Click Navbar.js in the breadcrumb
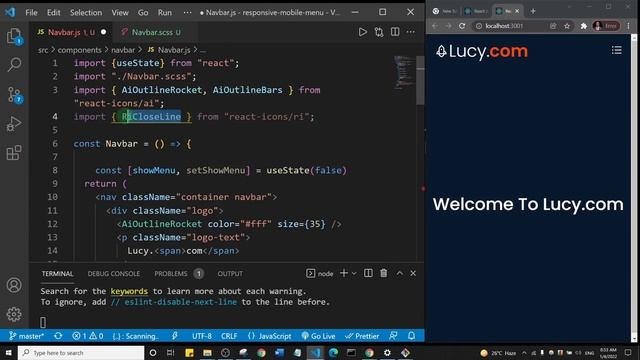640x360 pixels. [x=174, y=50]
